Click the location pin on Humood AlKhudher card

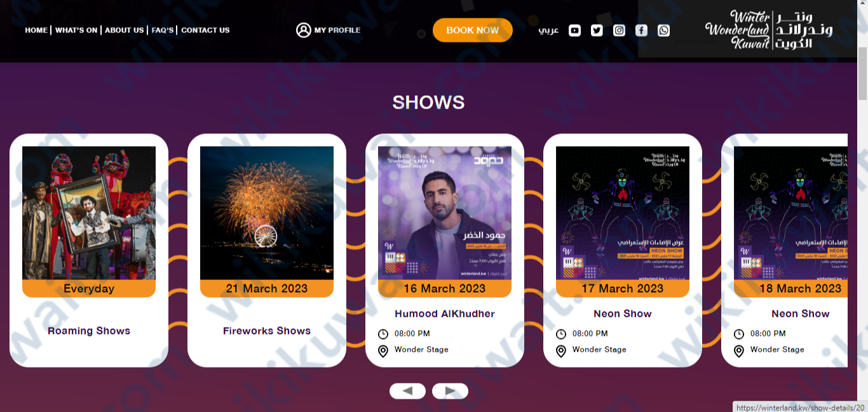(x=383, y=351)
